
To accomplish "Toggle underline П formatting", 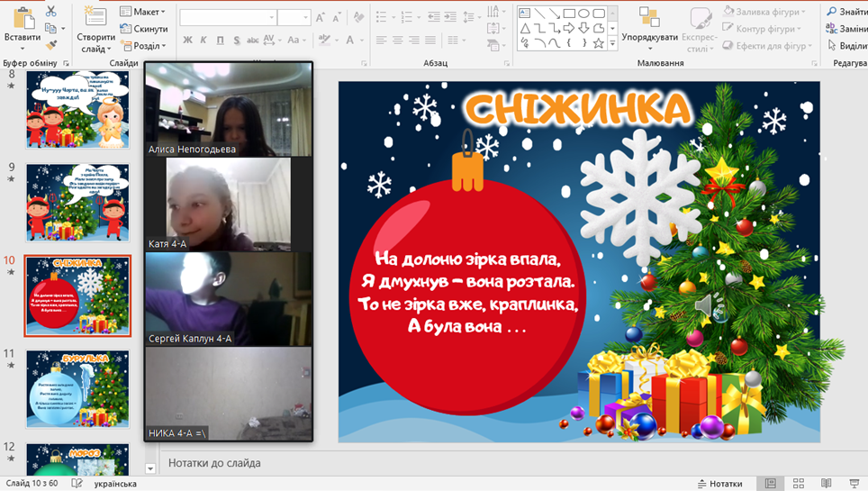I will pos(221,40).
